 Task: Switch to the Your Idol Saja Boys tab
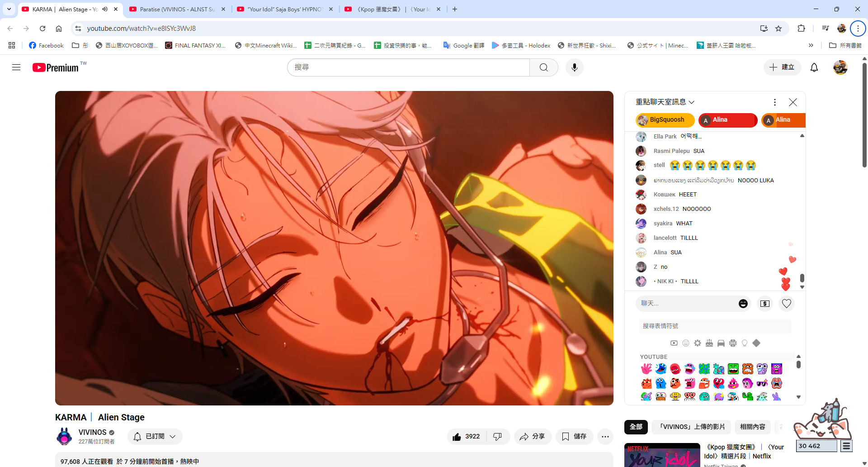(285, 9)
